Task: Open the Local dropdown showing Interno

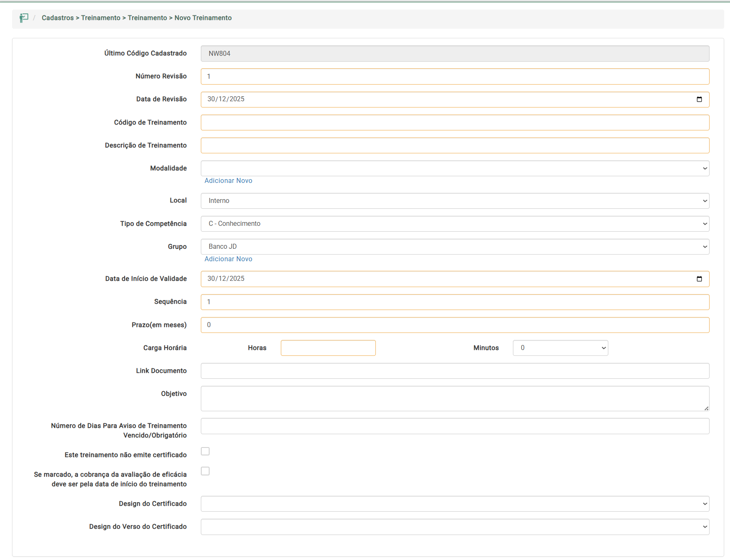Action: (x=455, y=201)
